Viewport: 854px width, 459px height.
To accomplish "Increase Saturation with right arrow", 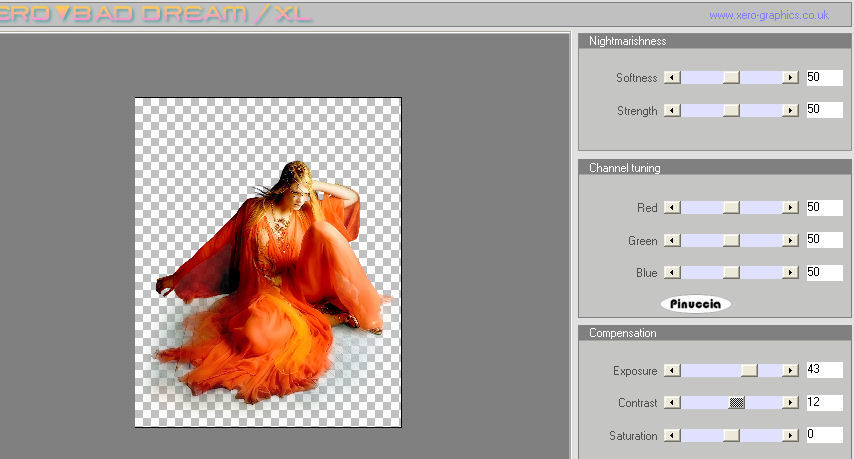I will 790,435.
